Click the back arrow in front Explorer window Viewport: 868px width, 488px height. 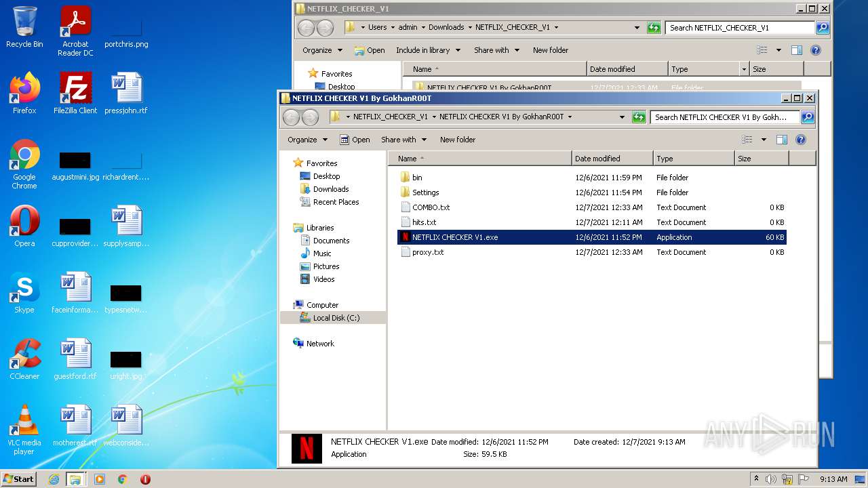click(x=292, y=117)
